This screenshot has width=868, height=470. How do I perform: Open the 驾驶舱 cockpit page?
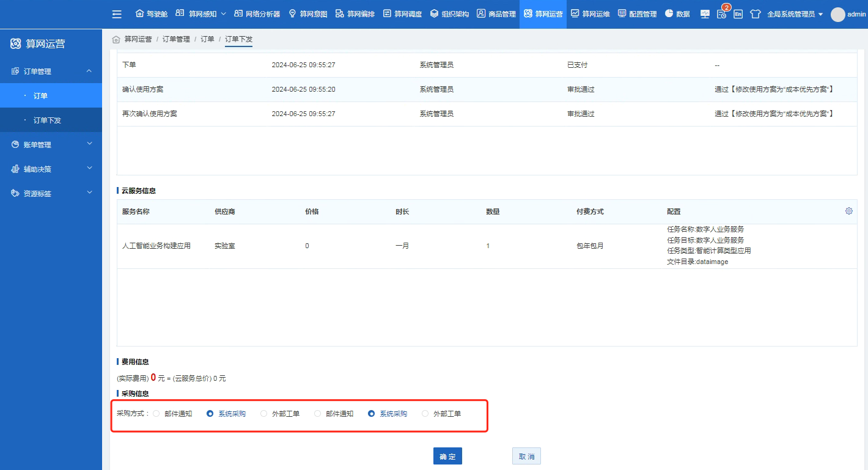pyautogui.click(x=151, y=14)
